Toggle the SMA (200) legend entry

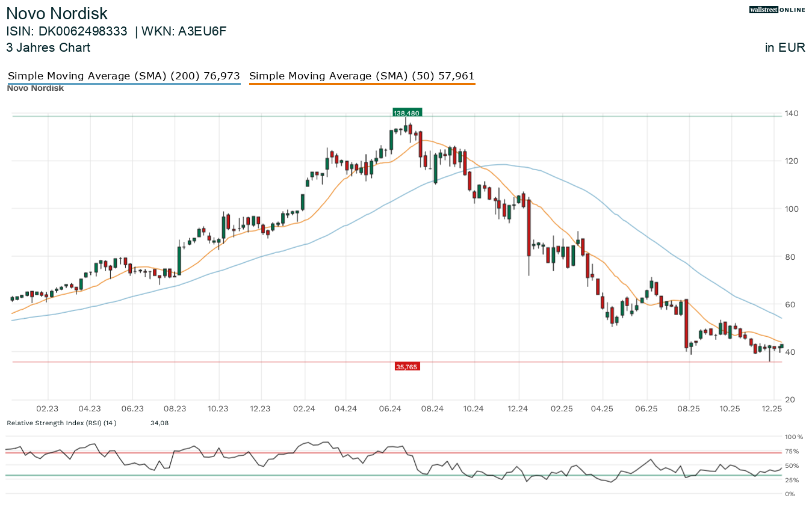[x=123, y=76]
